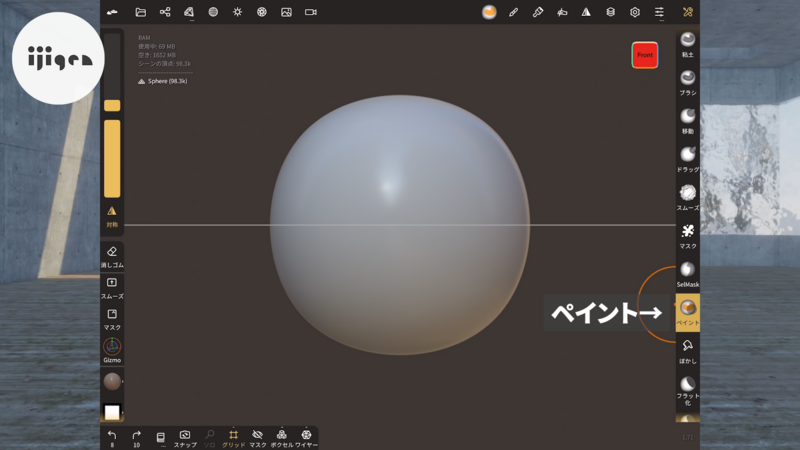Toggle ワイヤー wireframe display

tap(306, 438)
